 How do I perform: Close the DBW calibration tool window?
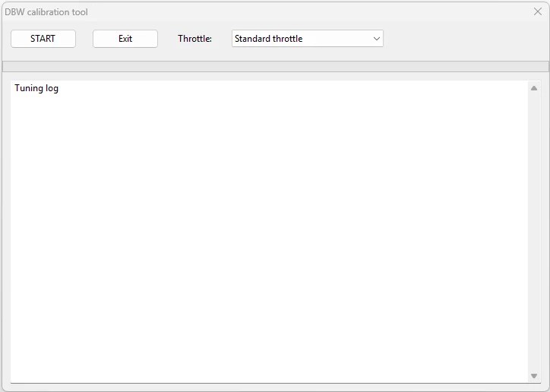tap(538, 11)
